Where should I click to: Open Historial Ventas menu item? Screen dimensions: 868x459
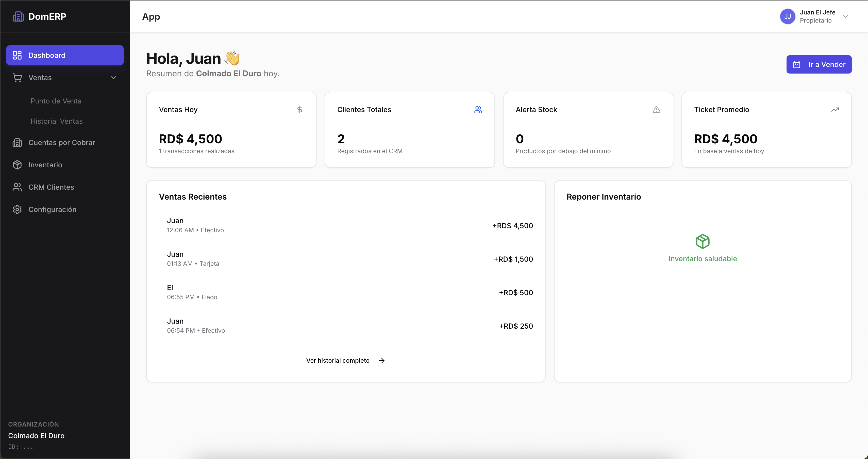(x=57, y=121)
